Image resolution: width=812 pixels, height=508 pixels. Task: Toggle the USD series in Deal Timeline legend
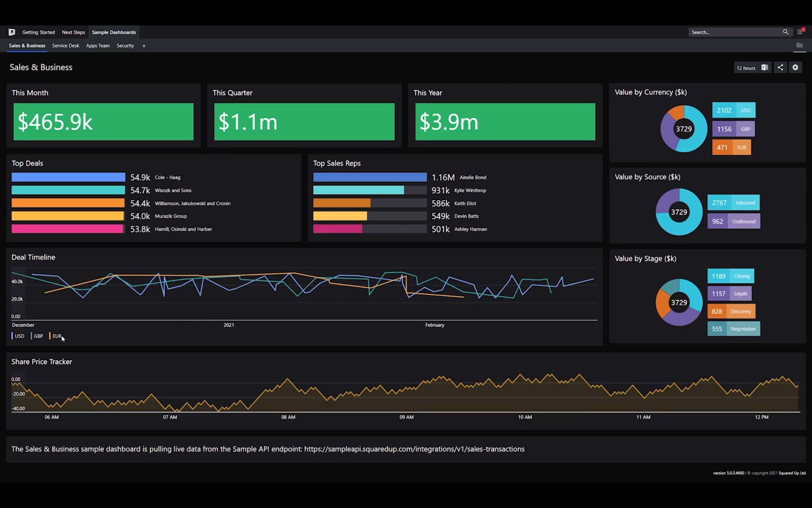pos(18,336)
